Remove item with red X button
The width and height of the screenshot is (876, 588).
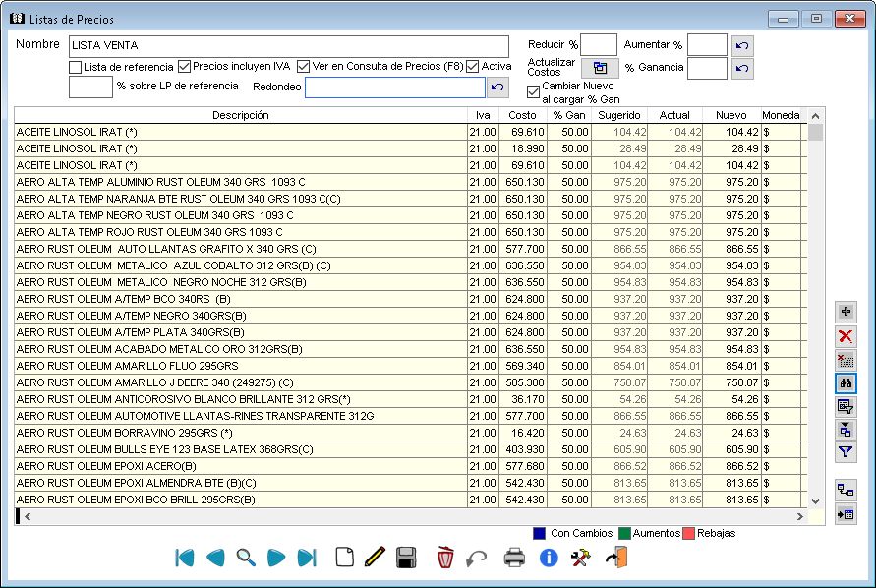point(845,336)
